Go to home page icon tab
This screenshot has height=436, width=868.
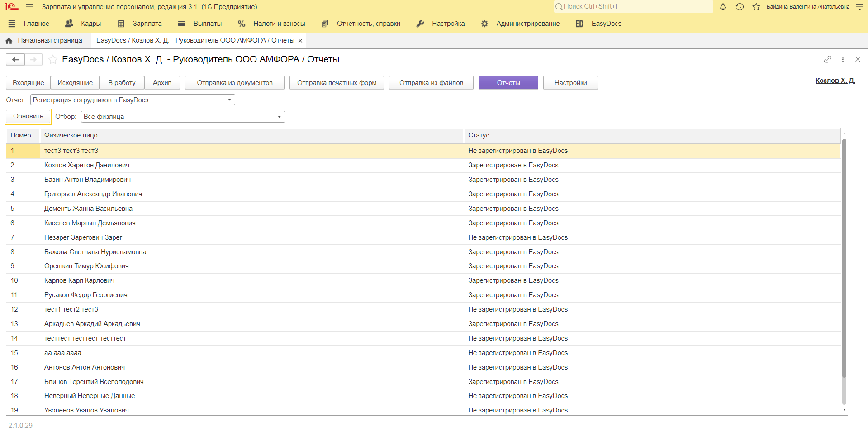[9, 41]
